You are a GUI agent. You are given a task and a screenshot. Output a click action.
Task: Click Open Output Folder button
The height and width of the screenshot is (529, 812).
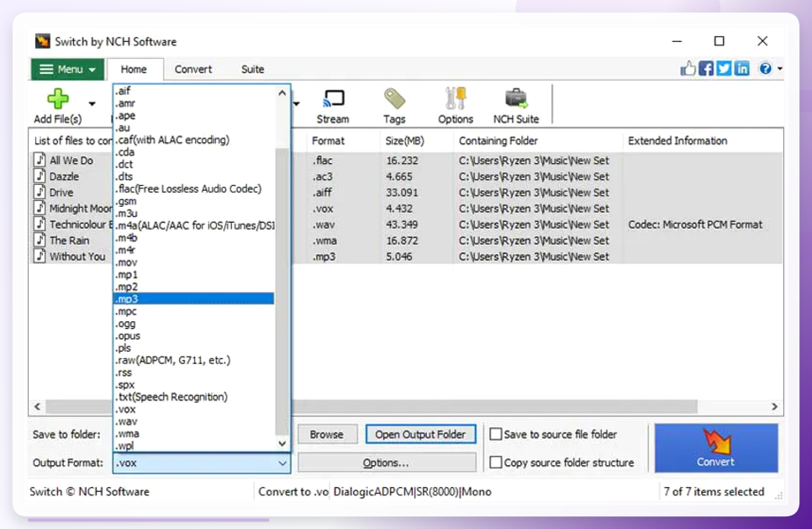tap(420, 434)
